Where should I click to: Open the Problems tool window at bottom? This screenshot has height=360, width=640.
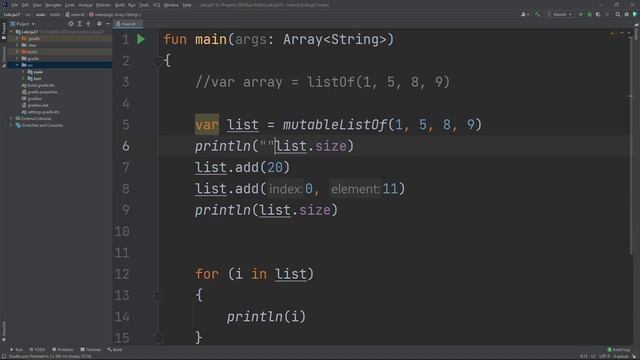(63, 350)
